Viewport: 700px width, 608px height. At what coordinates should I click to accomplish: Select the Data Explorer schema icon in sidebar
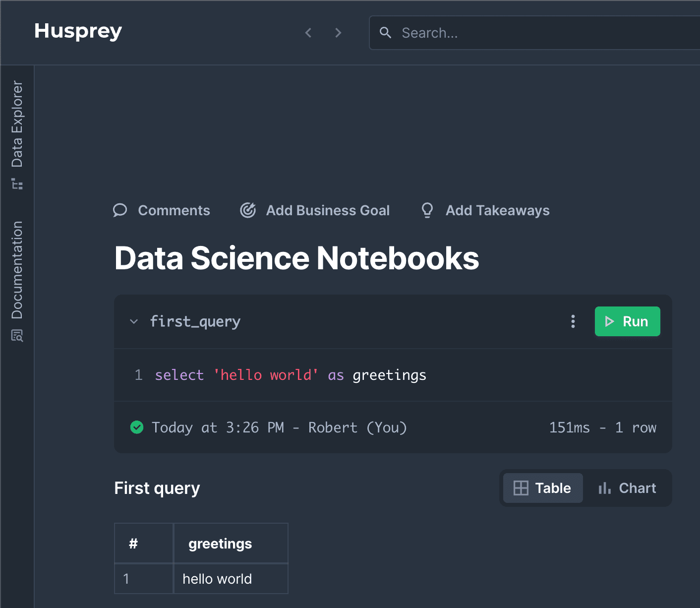pos(17,183)
